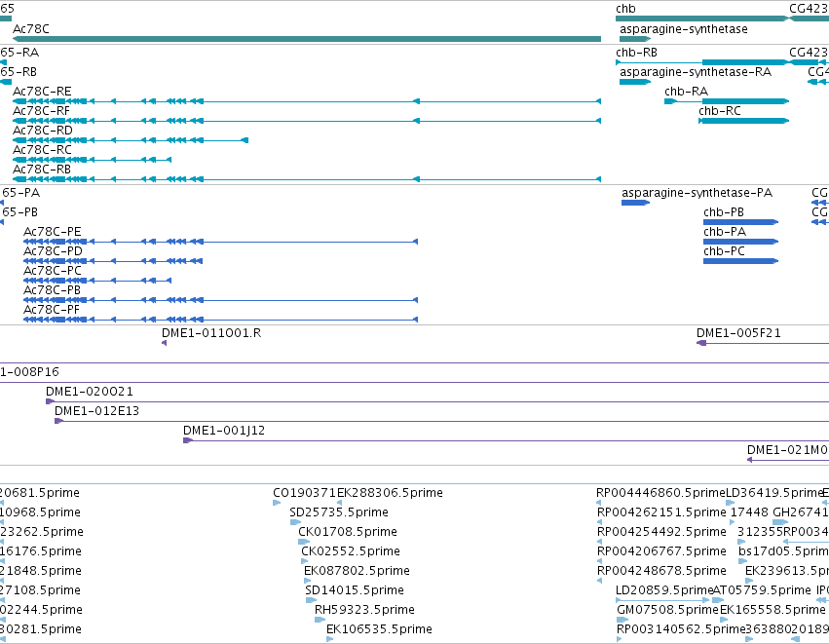The height and width of the screenshot is (644, 829).
Task: Select asparagine-synthetase-PA protein label
Action: click(697, 193)
